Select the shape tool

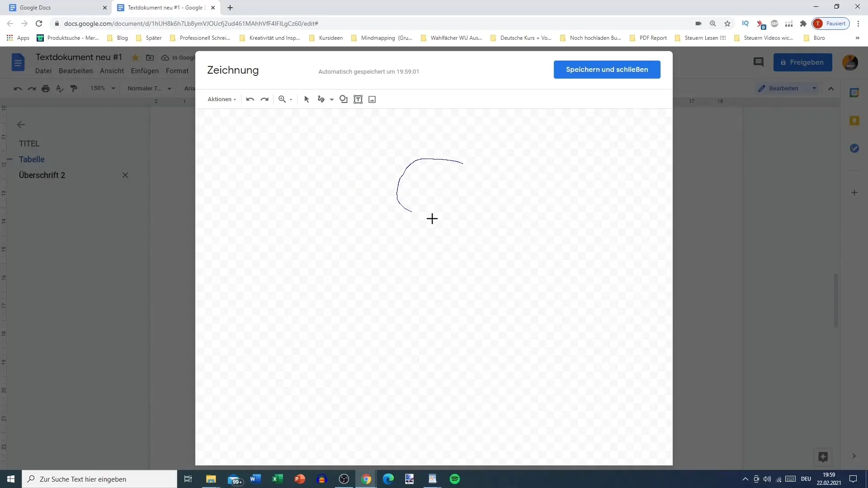pos(344,99)
